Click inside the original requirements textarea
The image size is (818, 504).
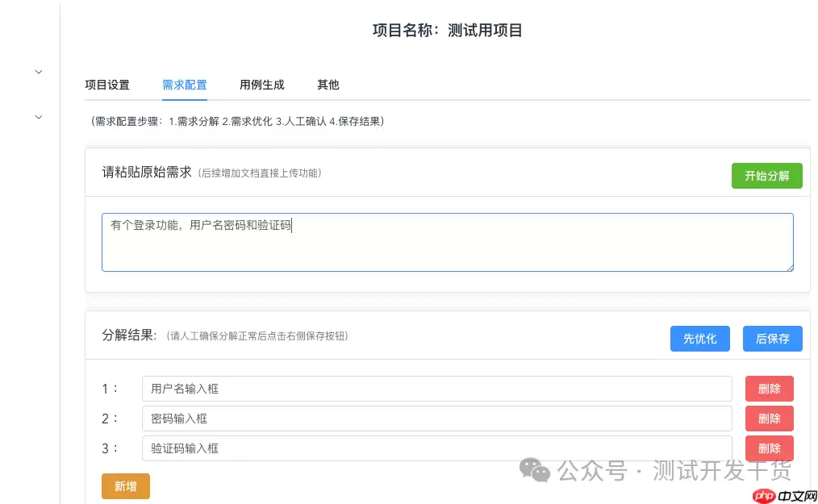(x=448, y=242)
